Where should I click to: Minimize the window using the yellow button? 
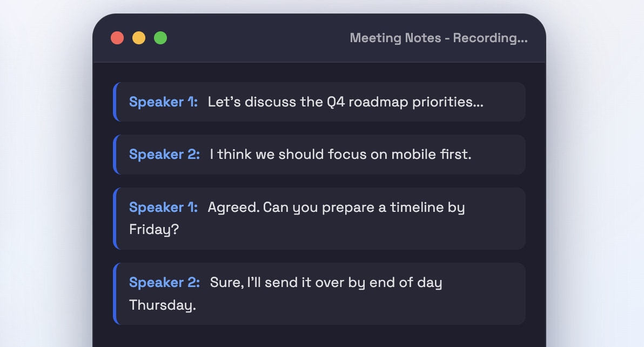(x=139, y=38)
